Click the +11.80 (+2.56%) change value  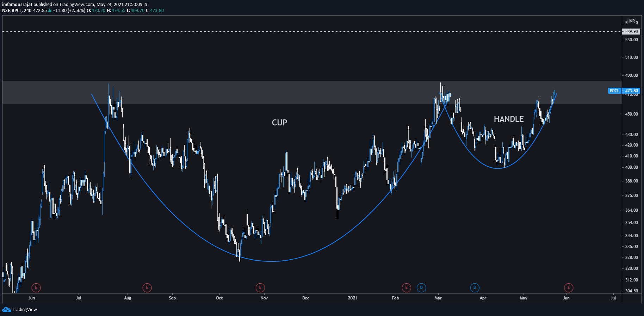point(69,10)
